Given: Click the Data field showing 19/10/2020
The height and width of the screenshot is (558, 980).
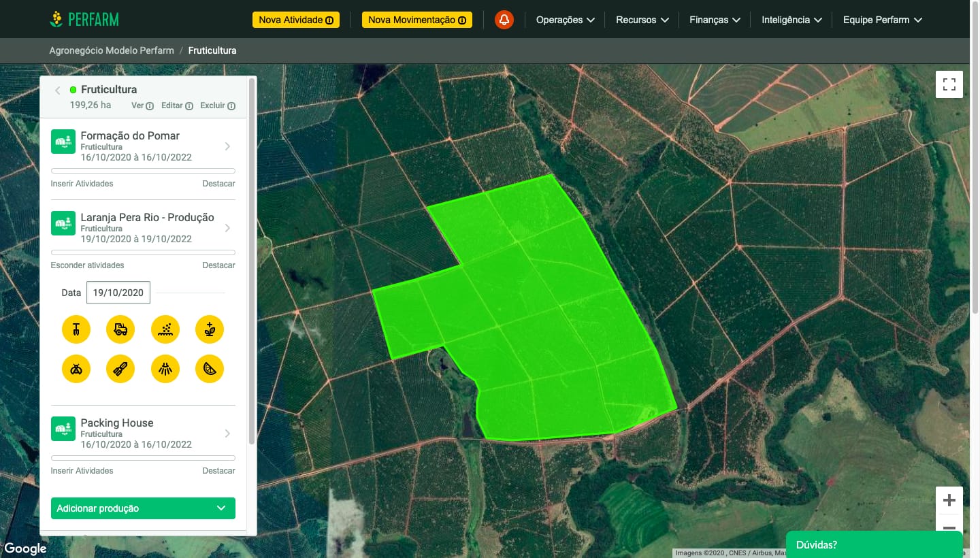Looking at the screenshot, I should click(118, 293).
